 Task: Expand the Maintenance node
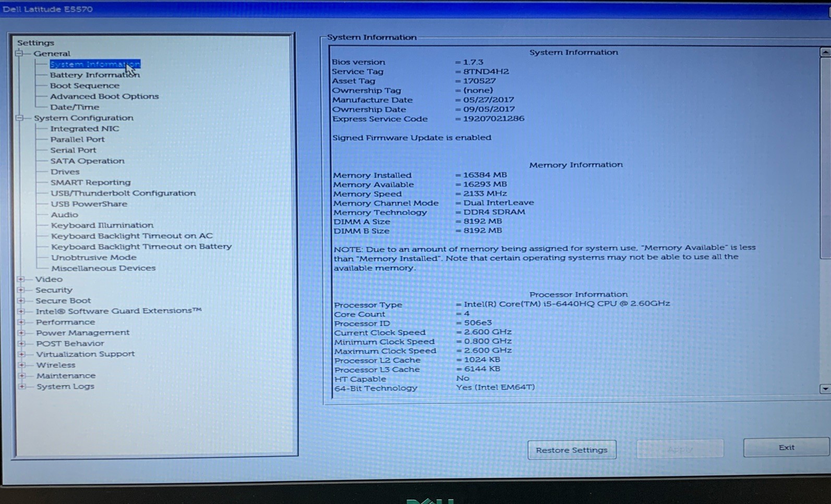pyautogui.click(x=22, y=375)
